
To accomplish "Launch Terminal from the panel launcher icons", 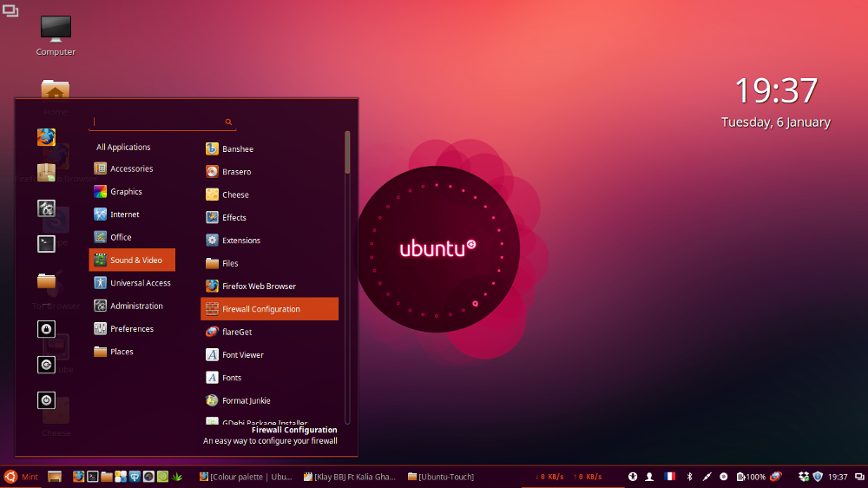I will [x=93, y=477].
